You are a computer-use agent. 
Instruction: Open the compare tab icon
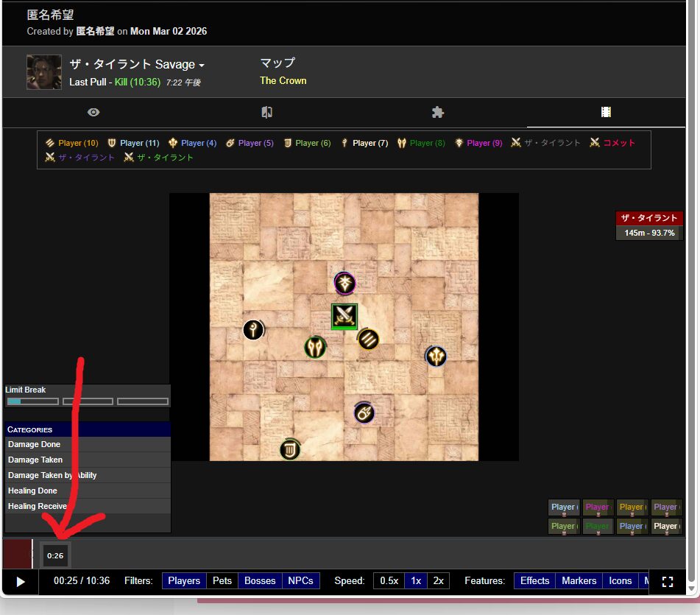tap(266, 112)
